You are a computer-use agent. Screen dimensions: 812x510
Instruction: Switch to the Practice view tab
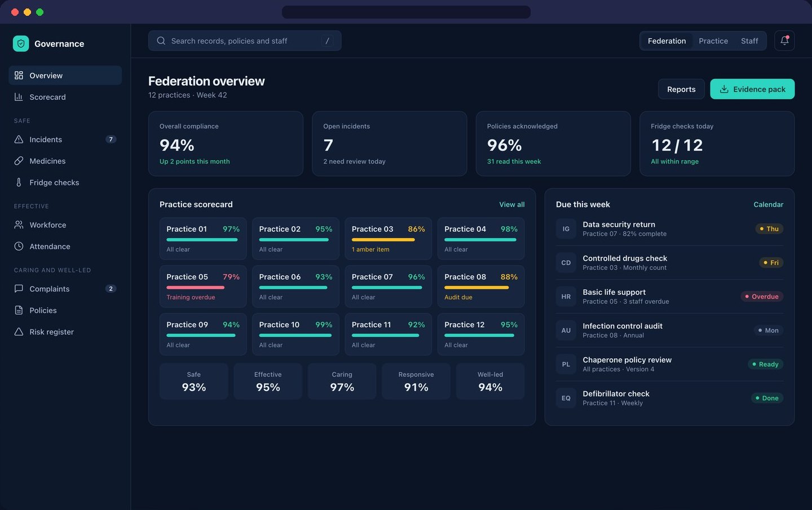coord(713,41)
